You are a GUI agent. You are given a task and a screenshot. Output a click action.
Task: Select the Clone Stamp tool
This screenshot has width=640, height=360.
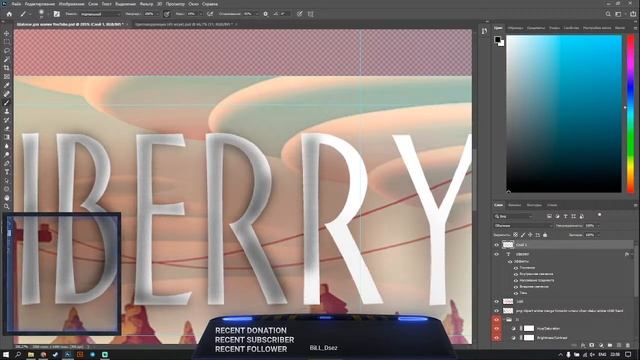tap(7, 111)
